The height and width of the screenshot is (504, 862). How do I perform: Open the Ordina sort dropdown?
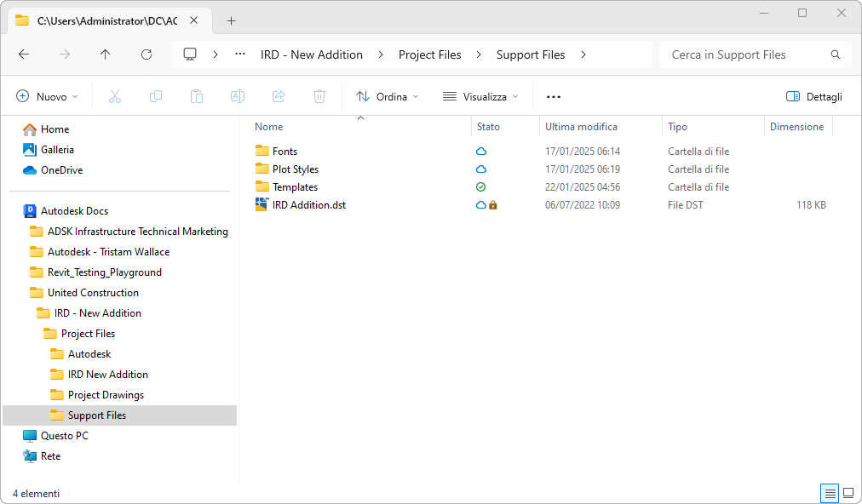tap(388, 96)
